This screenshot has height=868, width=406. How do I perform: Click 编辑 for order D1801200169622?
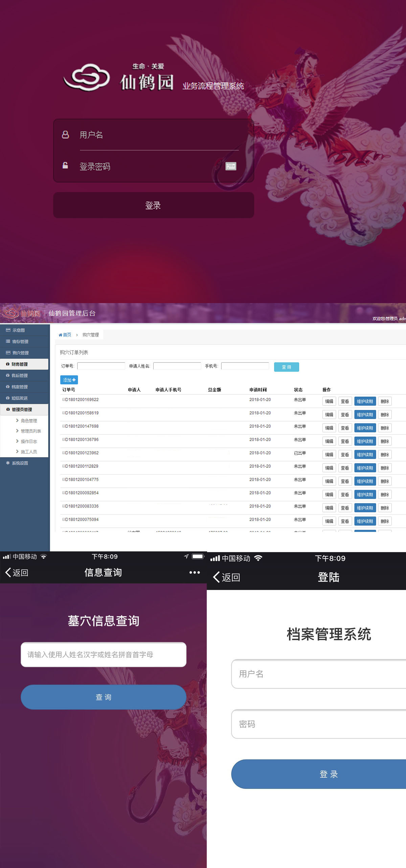(x=329, y=401)
